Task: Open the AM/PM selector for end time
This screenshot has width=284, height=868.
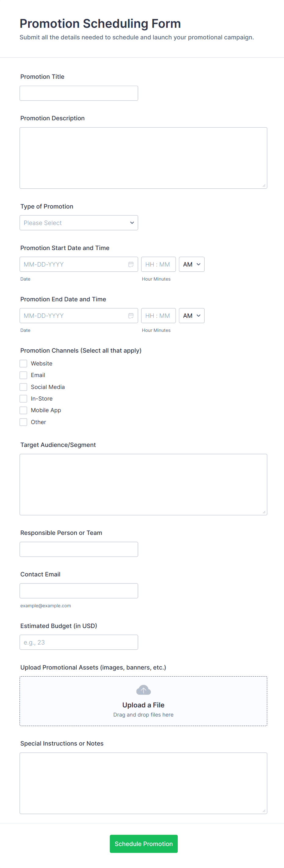Action: click(x=191, y=315)
